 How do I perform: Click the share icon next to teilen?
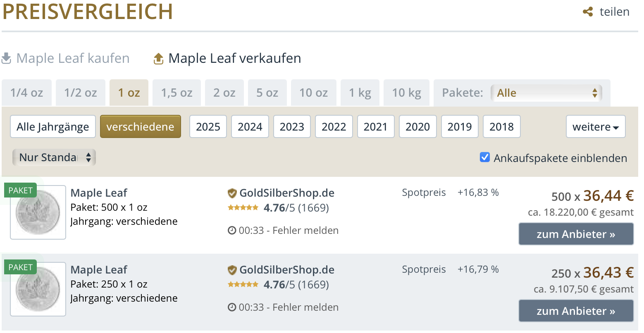(x=588, y=12)
